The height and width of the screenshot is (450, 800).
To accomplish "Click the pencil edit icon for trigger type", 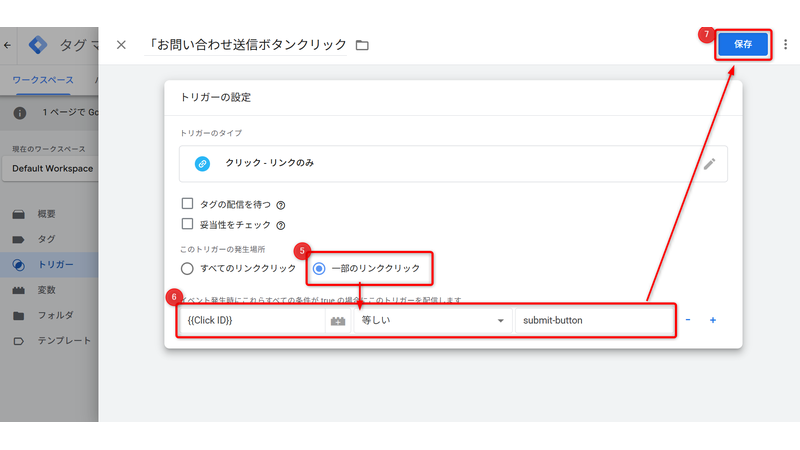I will pos(709,164).
